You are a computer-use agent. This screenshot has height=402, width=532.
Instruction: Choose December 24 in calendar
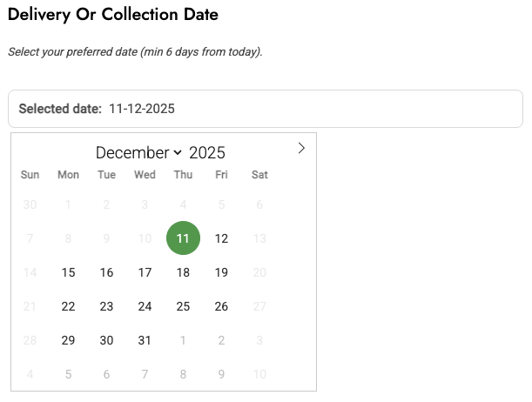point(145,306)
